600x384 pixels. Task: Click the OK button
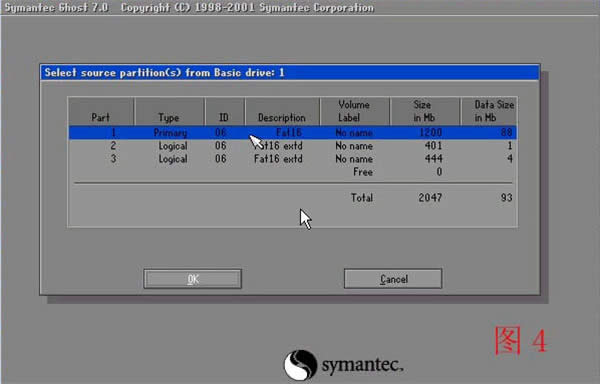(x=192, y=279)
